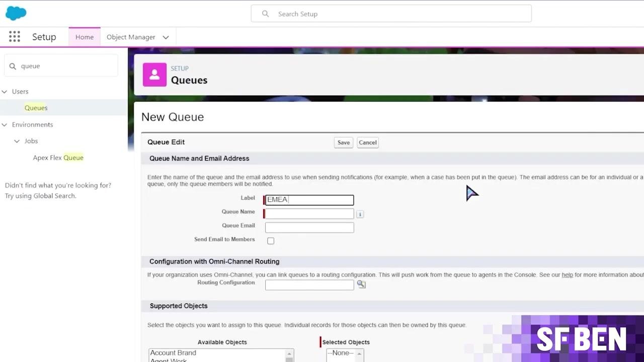Enable Send Email to Members checkbox

pos(271,241)
